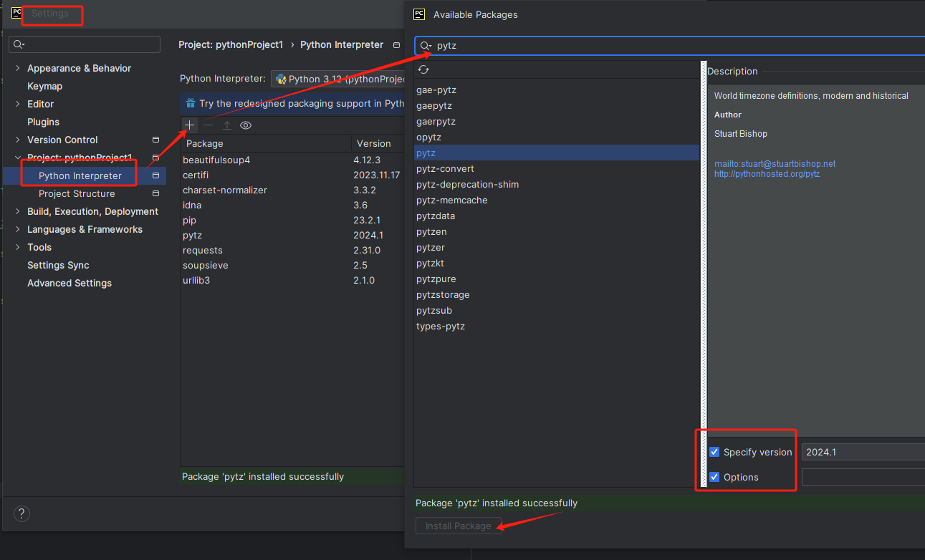This screenshot has height=560, width=925.
Task: Open the pythonhosted.org/pytz link
Action: 767,174
